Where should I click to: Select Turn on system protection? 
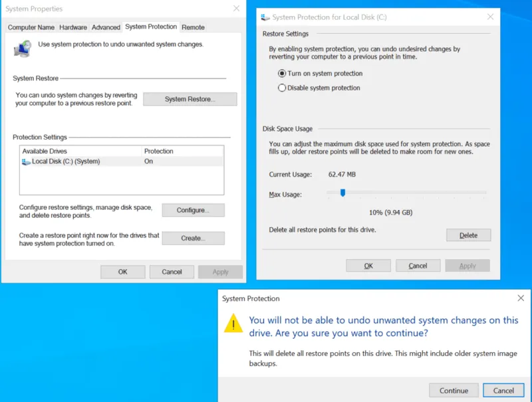point(282,74)
